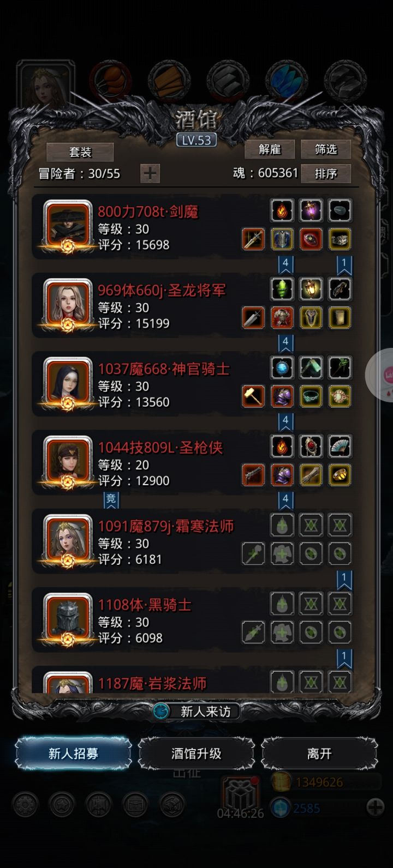393x868 pixels.
Task: Select the 剑魔 hero portrait
Action: coord(68,225)
